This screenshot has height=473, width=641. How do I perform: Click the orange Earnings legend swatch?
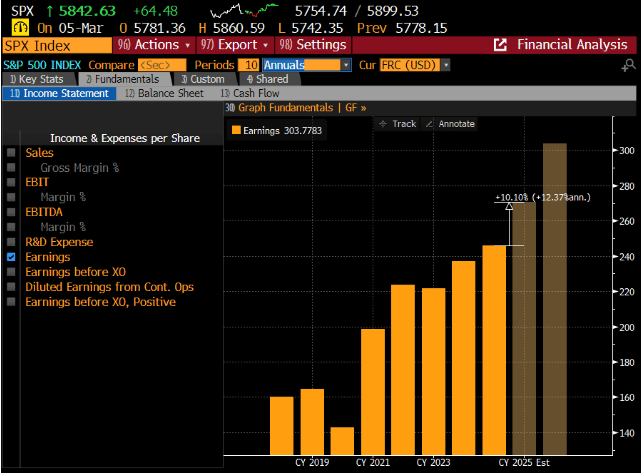pyautogui.click(x=236, y=130)
